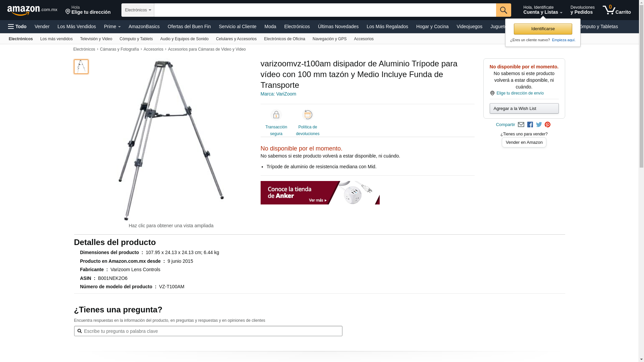
Task: Open the Marca: VariZoom brand link
Action: [x=278, y=94]
